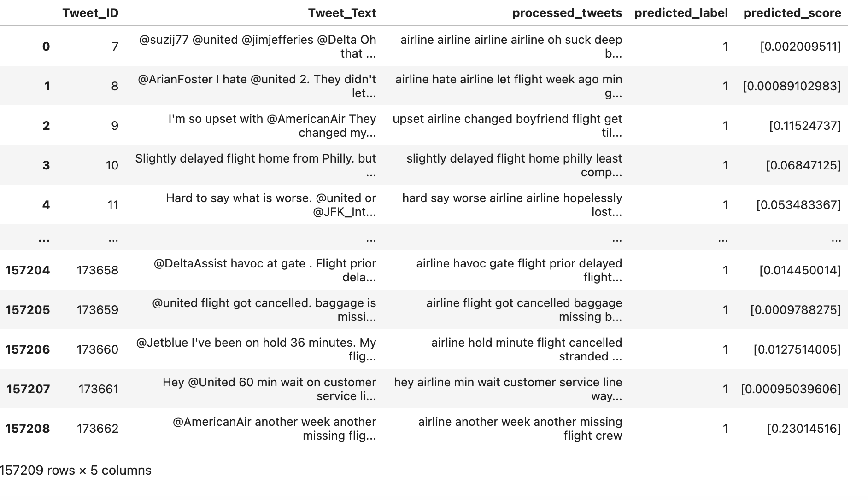This screenshot has height=500, width=868.
Task: Click the predicted_label column header
Action: (x=681, y=13)
